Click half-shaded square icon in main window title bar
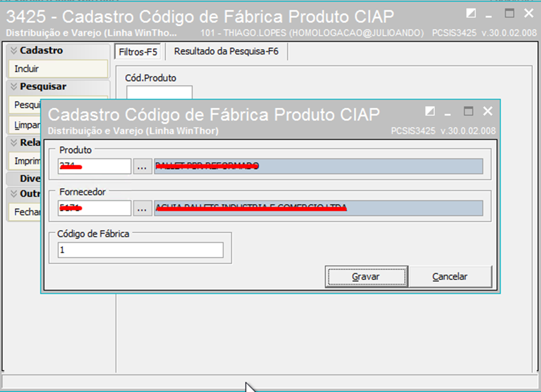The height and width of the screenshot is (392, 541). [x=471, y=13]
